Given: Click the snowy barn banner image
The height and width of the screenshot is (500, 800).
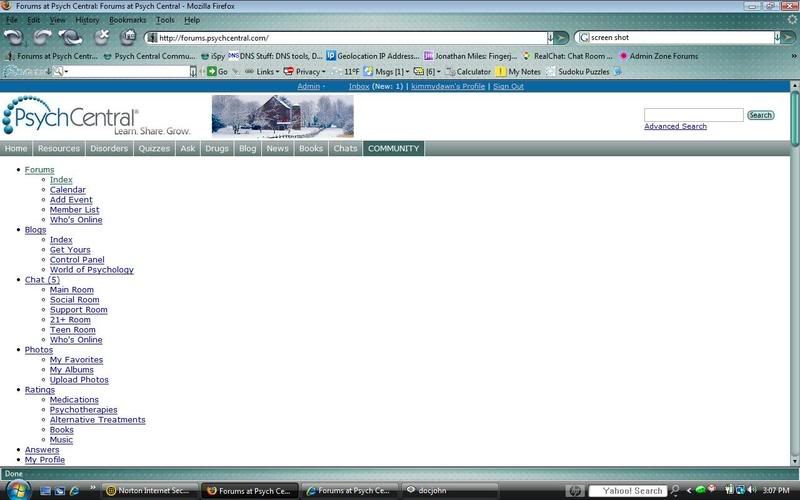Looking at the screenshot, I should [283, 116].
